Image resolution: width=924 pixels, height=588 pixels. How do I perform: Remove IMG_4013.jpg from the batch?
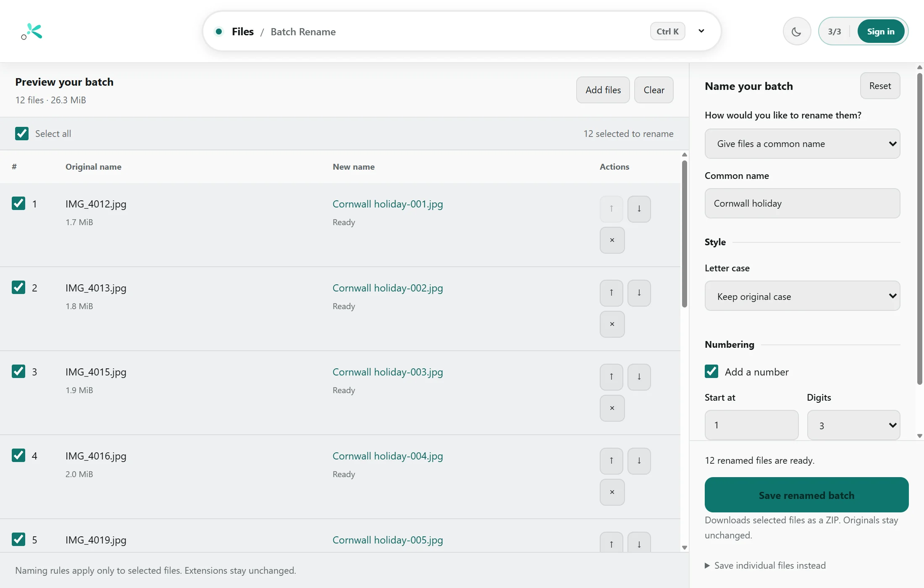pos(612,324)
